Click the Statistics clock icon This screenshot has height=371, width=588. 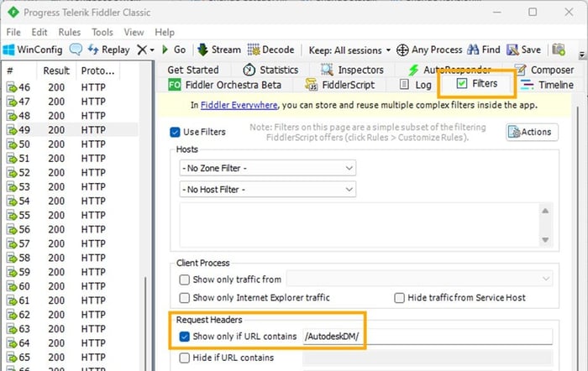249,70
